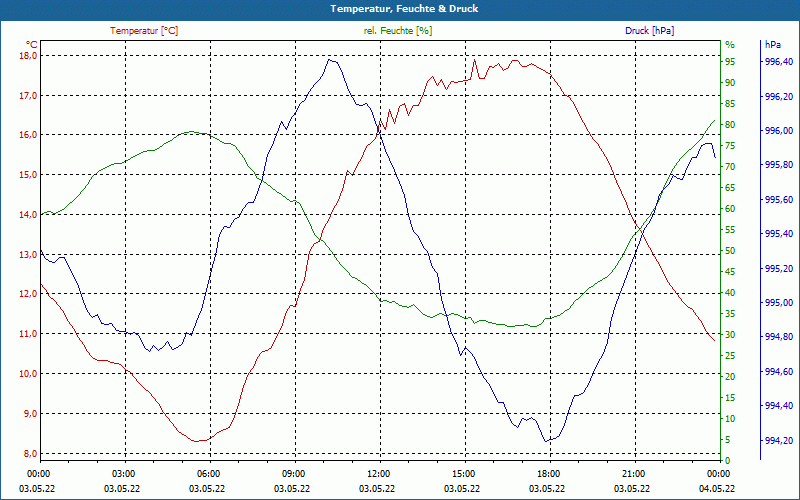Click the '35' humidity axis value
Viewport: 800px width, 500px height.
(x=730, y=314)
